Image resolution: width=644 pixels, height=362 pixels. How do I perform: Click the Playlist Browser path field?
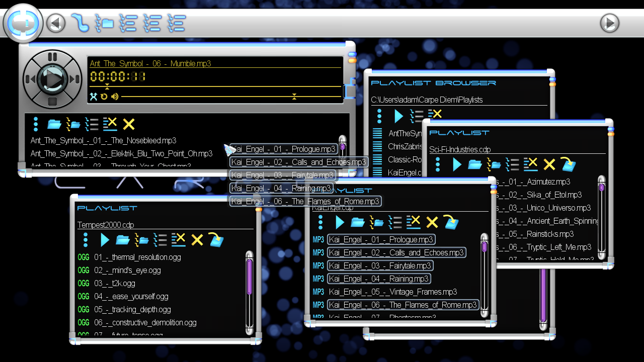pyautogui.click(x=459, y=100)
